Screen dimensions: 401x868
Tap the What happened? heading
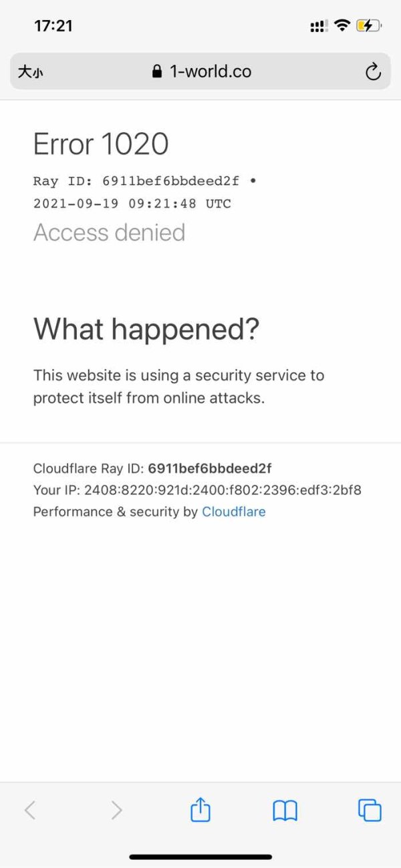tap(146, 329)
